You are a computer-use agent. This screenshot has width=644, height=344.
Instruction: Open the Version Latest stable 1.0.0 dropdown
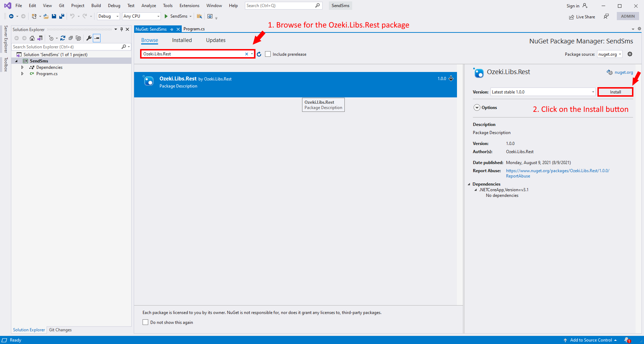(543, 92)
